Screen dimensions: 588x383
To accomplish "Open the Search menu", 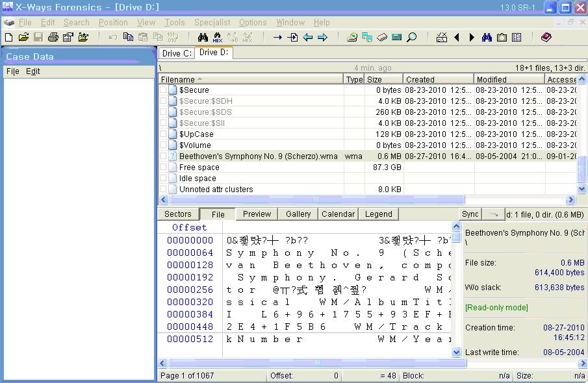I will pyautogui.click(x=77, y=23).
